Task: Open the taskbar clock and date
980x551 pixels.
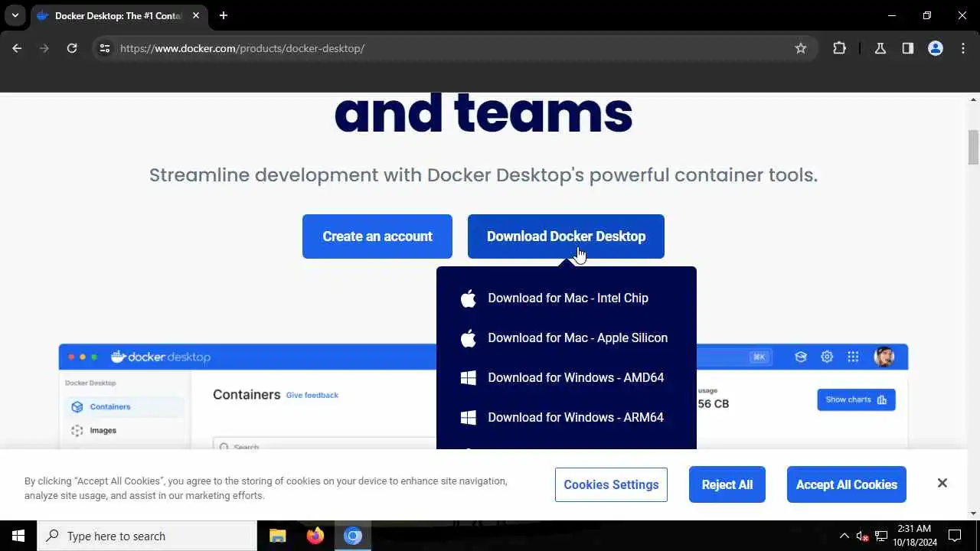Action: (x=914, y=536)
